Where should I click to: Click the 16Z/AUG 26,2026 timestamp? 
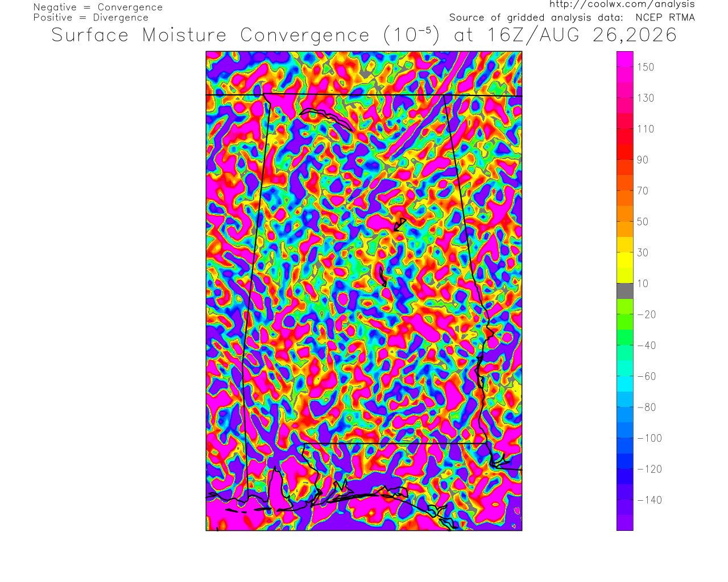(582, 35)
